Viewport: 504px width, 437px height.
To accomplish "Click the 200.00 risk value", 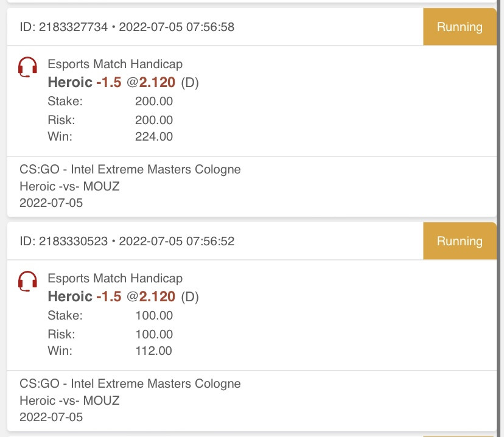I will [x=154, y=120].
